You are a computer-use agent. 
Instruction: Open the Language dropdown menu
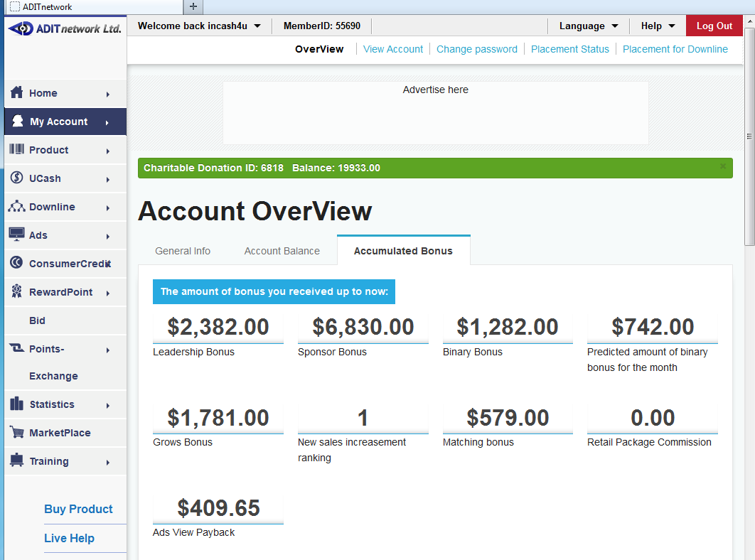click(x=589, y=26)
